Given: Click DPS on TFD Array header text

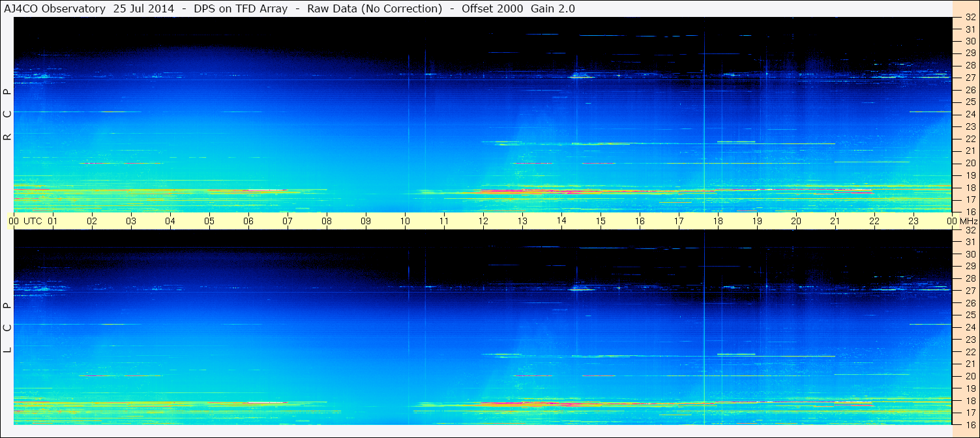Looking at the screenshot, I should click(x=241, y=8).
